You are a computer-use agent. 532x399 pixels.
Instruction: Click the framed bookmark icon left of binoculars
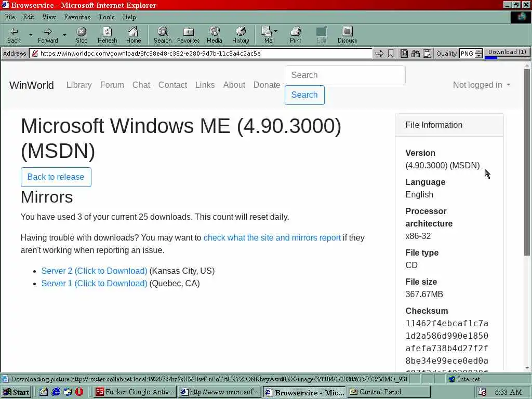404,54
